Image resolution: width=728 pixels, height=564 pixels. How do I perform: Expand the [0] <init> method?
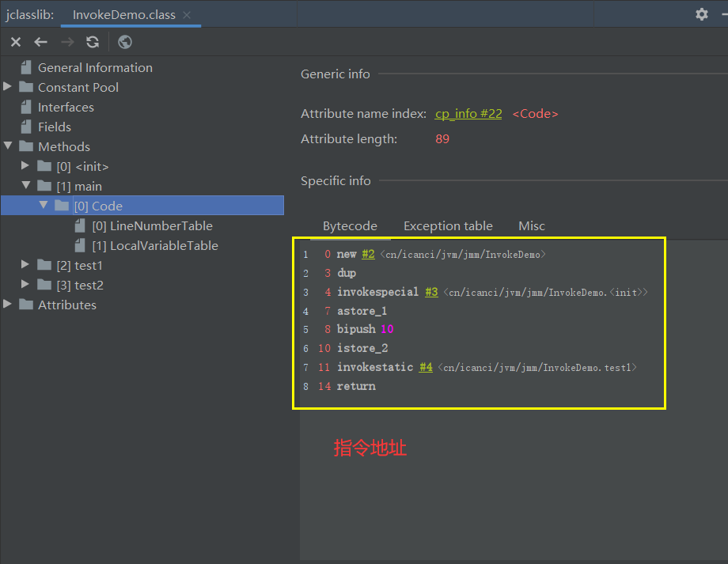pos(25,165)
